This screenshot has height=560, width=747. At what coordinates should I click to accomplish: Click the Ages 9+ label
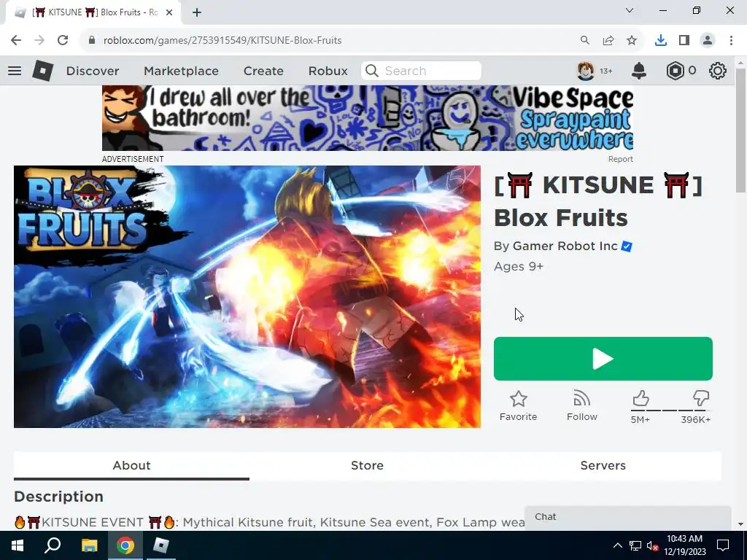coord(519,266)
